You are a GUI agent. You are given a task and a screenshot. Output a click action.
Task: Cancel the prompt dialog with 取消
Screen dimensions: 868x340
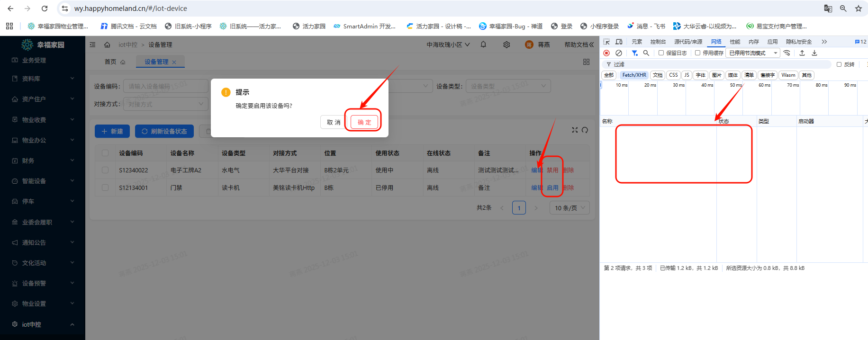point(334,122)
